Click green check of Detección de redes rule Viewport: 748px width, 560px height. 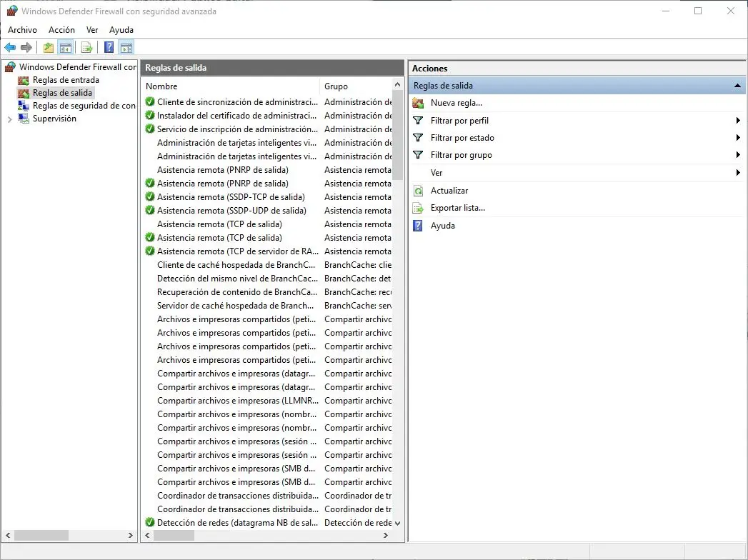click(150, 522)
